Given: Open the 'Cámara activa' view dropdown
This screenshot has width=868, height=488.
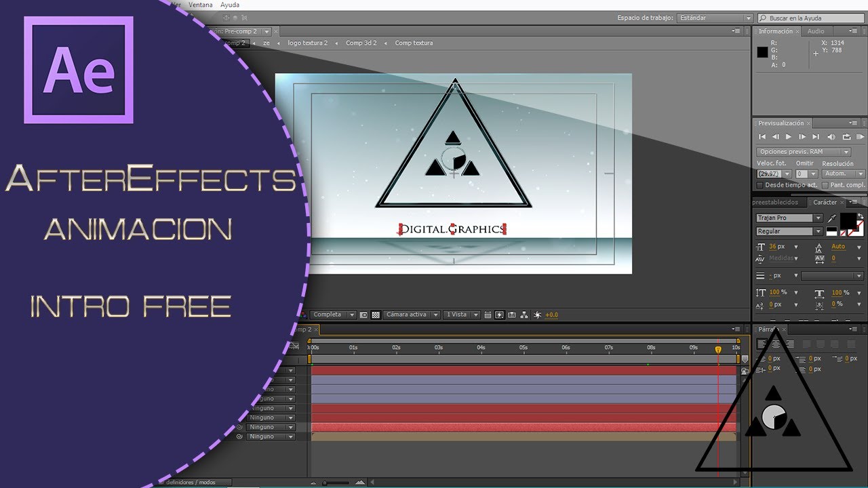Looking at the screenshot, I should [x=412, y=314].
